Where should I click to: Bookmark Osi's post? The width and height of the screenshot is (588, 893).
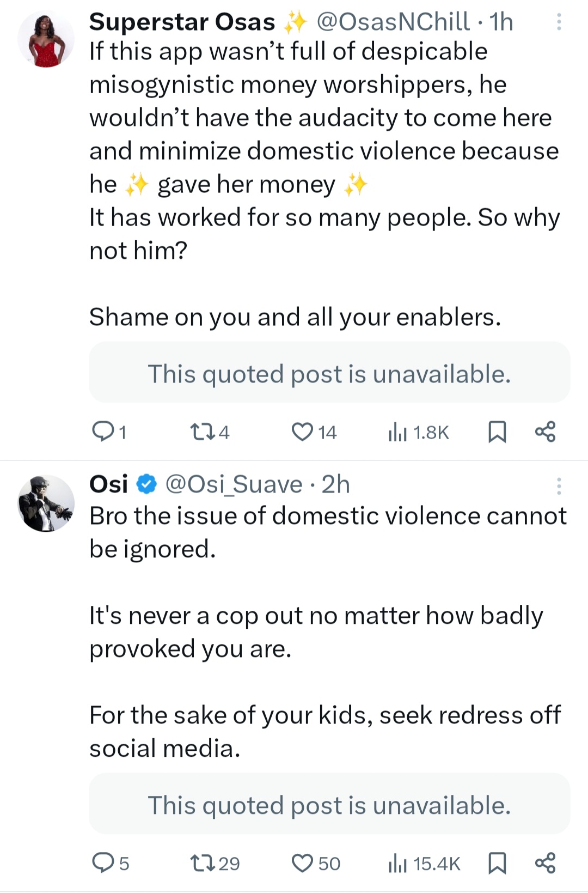coord(497,862)
